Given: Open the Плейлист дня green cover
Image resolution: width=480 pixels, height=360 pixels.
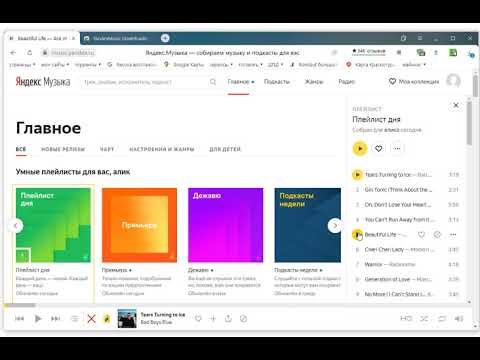Looking at the screenshot, I should click(x=53, y=225).
